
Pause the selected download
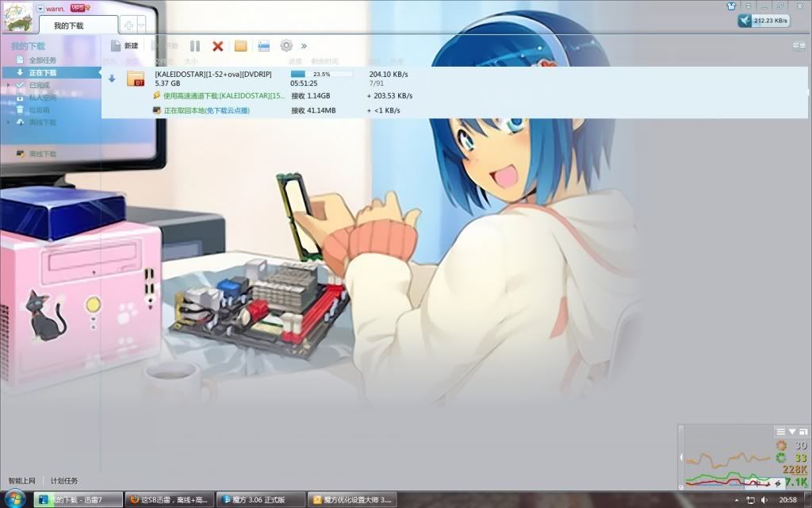pyautogui.click(x=195, y=46)
